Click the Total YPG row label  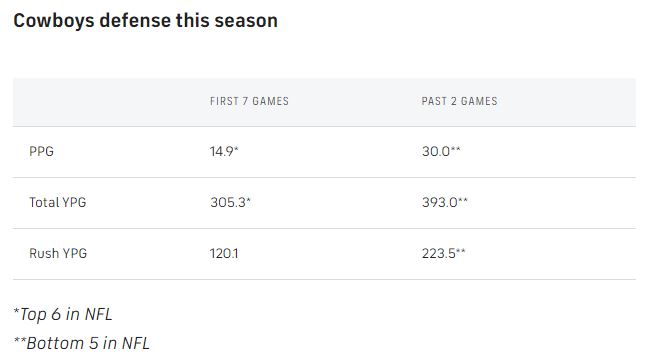pyautogui.click(x=57, y=202)
